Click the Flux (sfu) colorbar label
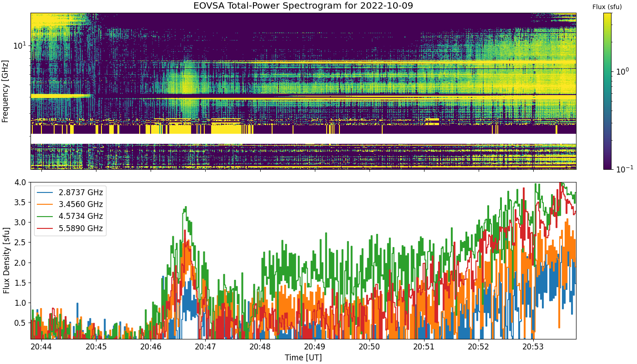Screen dimensions: 637x364 (x=607, y=7)
